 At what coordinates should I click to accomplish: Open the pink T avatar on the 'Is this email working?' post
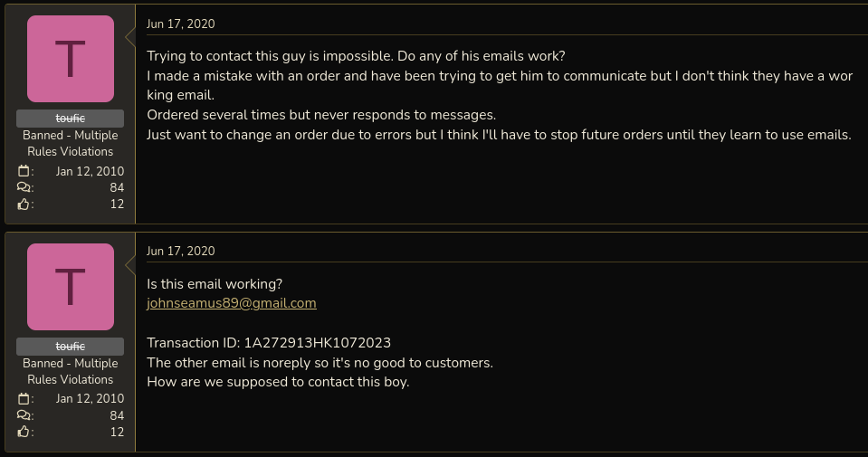(71, 287)
